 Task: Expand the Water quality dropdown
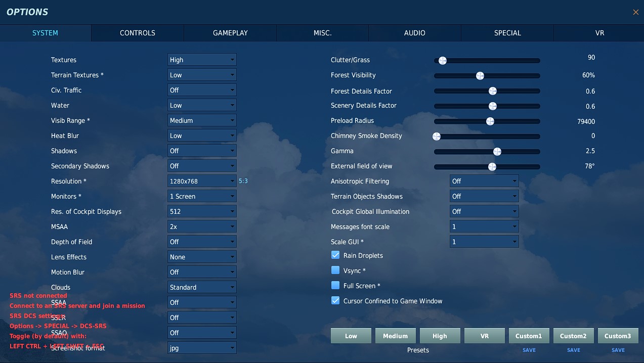(x=202, y=105)
